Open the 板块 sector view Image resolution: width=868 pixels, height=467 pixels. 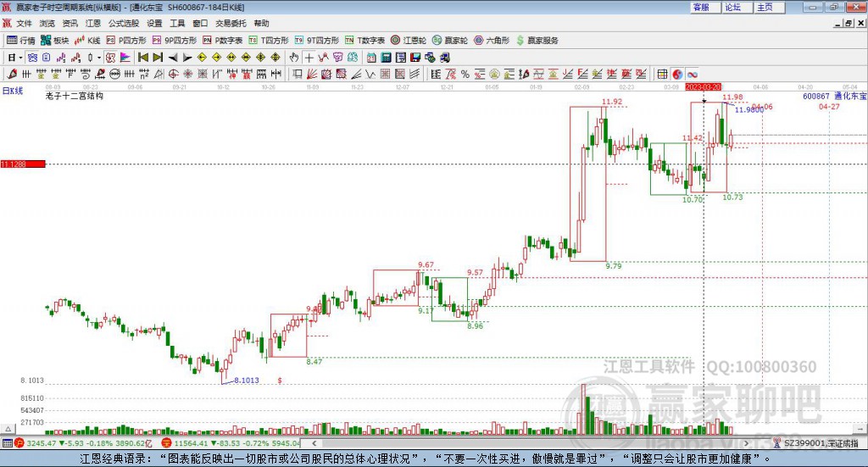point(54,41)
